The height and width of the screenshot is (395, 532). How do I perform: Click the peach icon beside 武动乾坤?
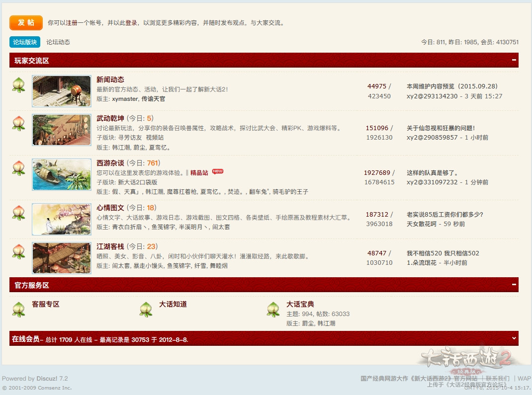click(x=18, y=124)
